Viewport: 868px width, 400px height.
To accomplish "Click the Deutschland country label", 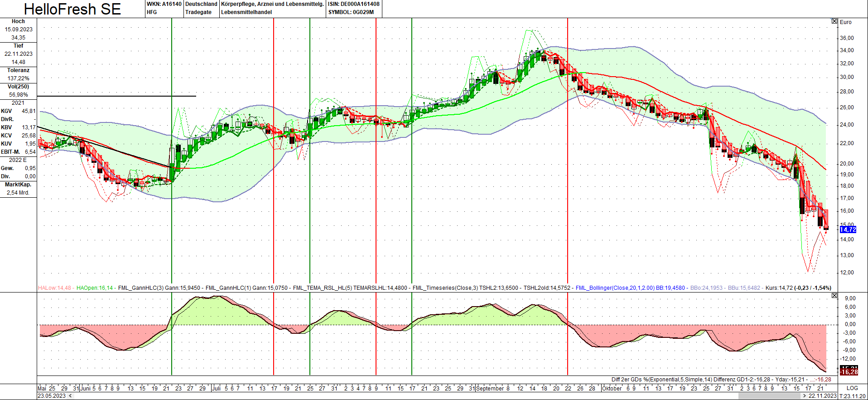I will tap(201, 4).
